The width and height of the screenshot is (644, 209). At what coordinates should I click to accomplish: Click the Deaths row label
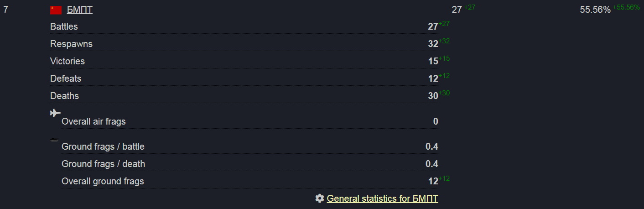[64, 96]
